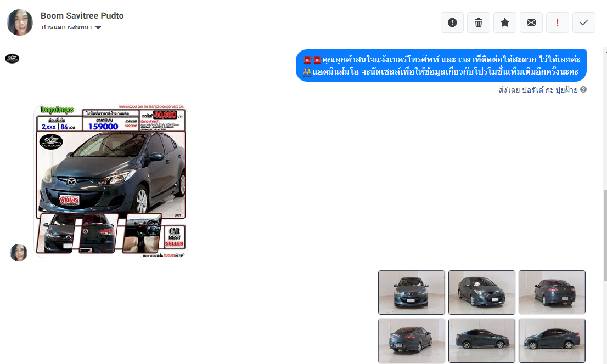Open side-view car photo in bottom middle

[481, 340]
